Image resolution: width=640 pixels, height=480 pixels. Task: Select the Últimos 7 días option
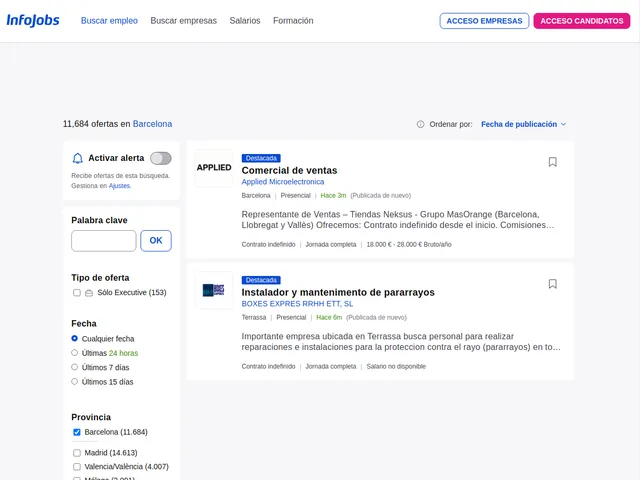click(74, 367)
